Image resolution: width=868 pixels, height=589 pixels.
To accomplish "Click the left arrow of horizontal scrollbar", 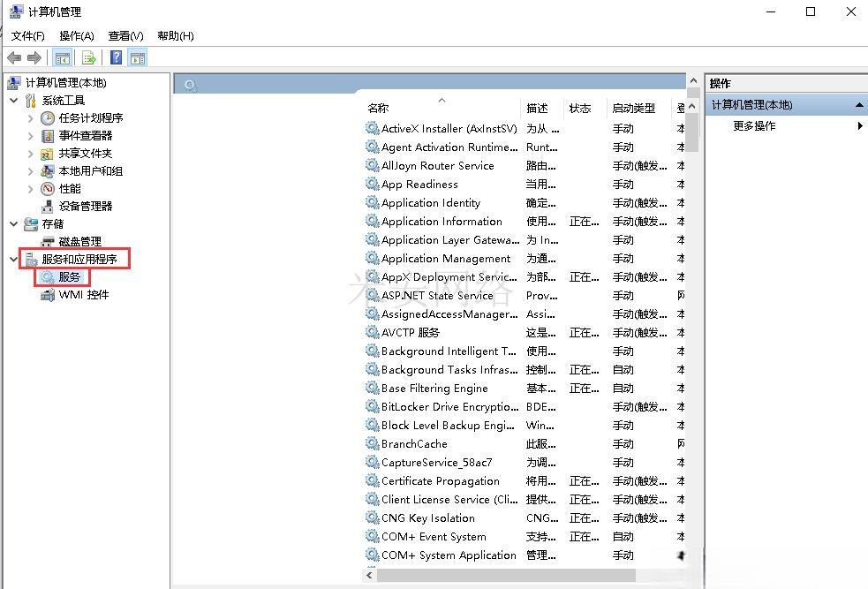I will coord(369,576).
